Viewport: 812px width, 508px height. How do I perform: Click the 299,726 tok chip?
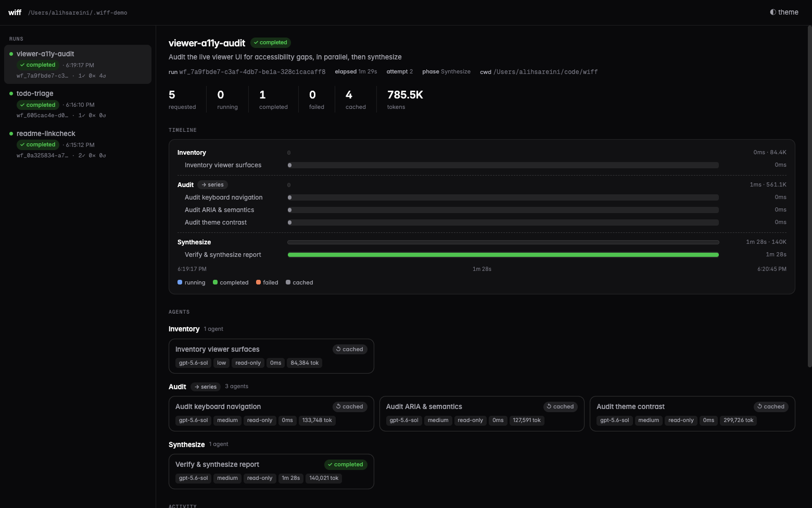click(x=739, y=420)
